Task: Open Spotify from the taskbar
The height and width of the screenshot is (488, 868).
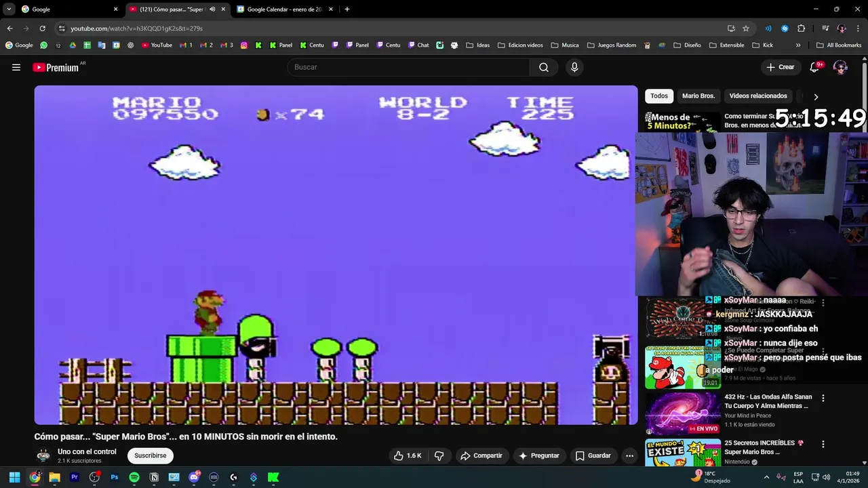Action: 134,477
